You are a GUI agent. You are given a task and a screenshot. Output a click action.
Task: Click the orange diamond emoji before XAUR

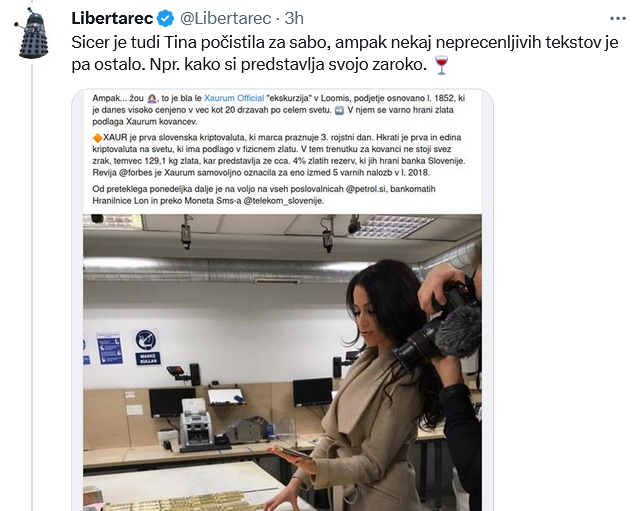(97, 137)
